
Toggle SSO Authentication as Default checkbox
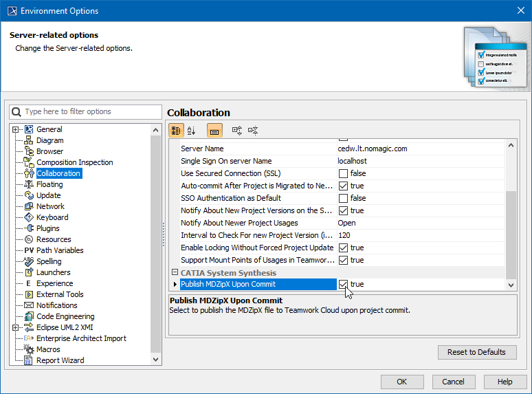coord(343,198)
